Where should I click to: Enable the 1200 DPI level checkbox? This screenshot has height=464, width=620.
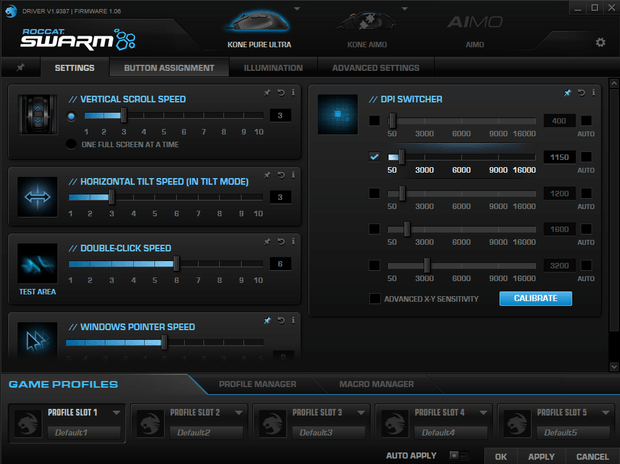[x=374, y=193]
